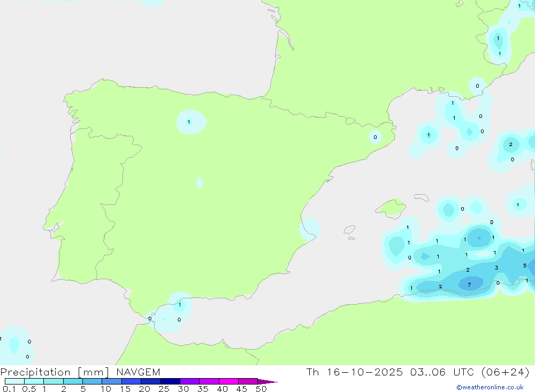
Task: Choose the 15–20 mm legend color swatch
Action: [x=132, y=381]
